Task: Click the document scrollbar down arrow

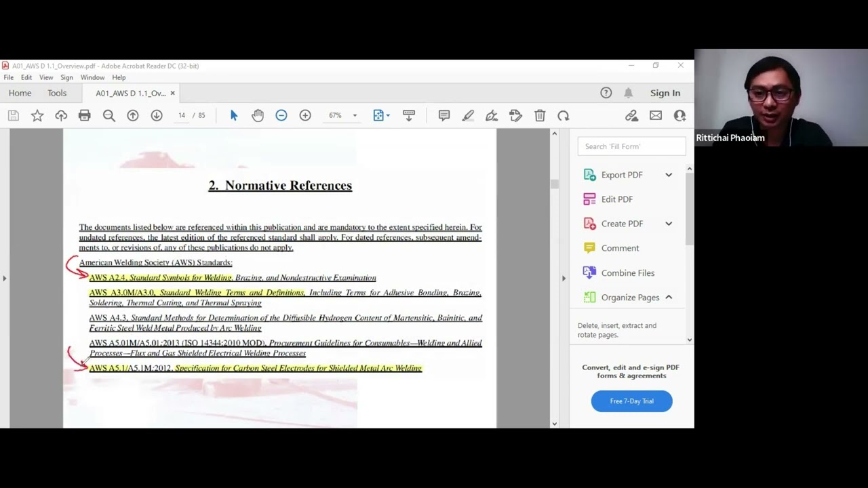Action: [x=554, y=424]
